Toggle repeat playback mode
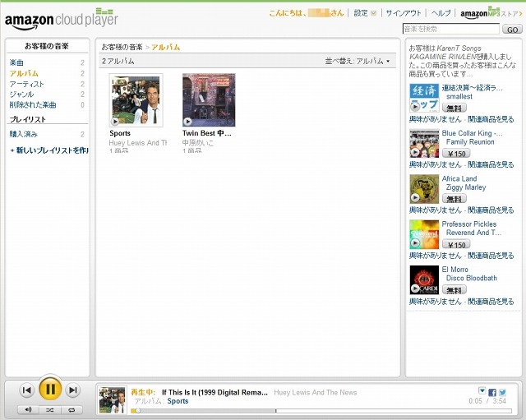The image size is (526, 420). pos(72,409)
